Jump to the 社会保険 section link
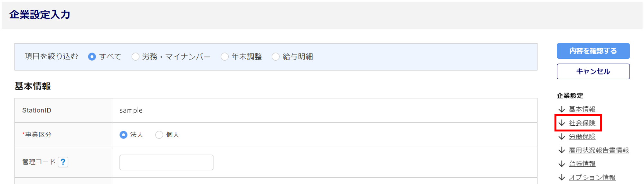Screen dimensions: 644x184 (x=582, y=123)
